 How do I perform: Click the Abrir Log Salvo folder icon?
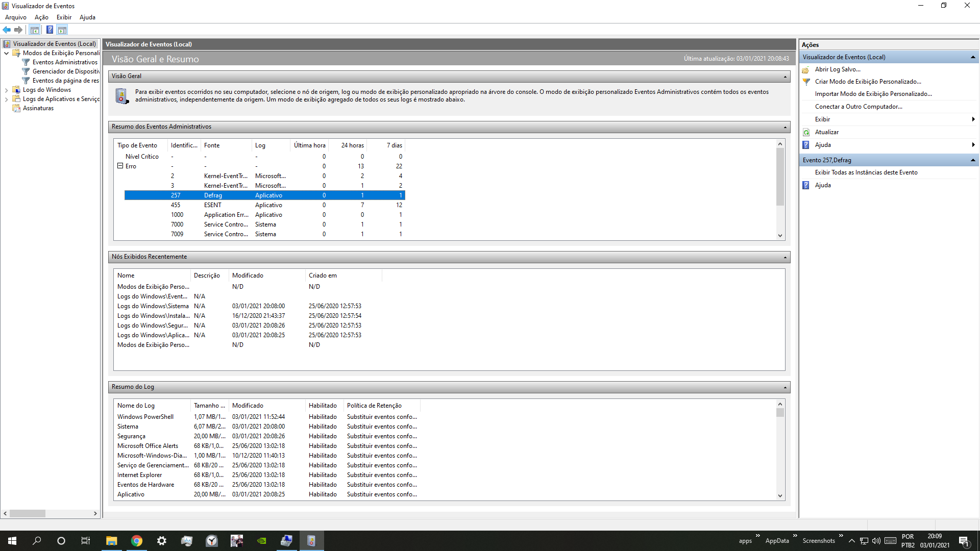click(806, 69)
